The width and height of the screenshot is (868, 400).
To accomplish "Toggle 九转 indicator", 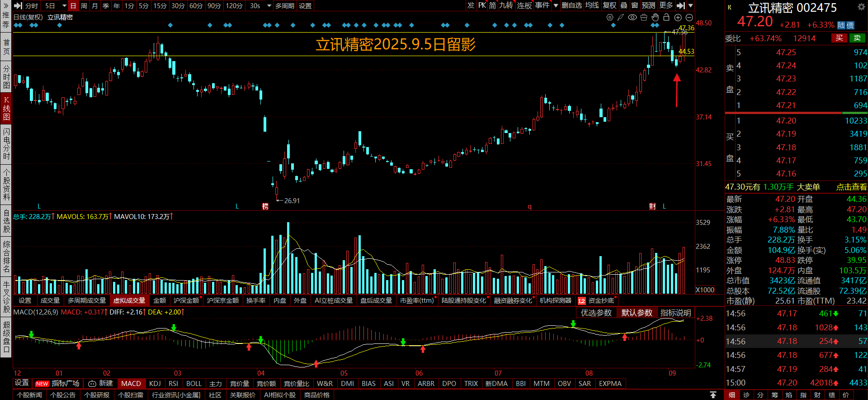I will (506, 5).
